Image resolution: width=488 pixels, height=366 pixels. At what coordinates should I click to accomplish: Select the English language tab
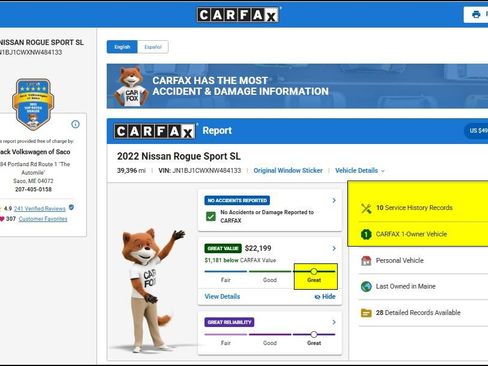[x=122, y=47]
